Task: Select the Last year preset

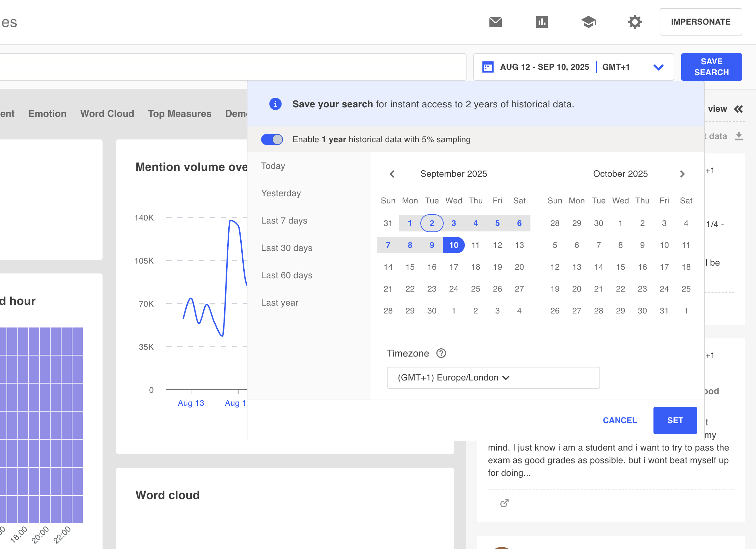Action: pos(280,303)
